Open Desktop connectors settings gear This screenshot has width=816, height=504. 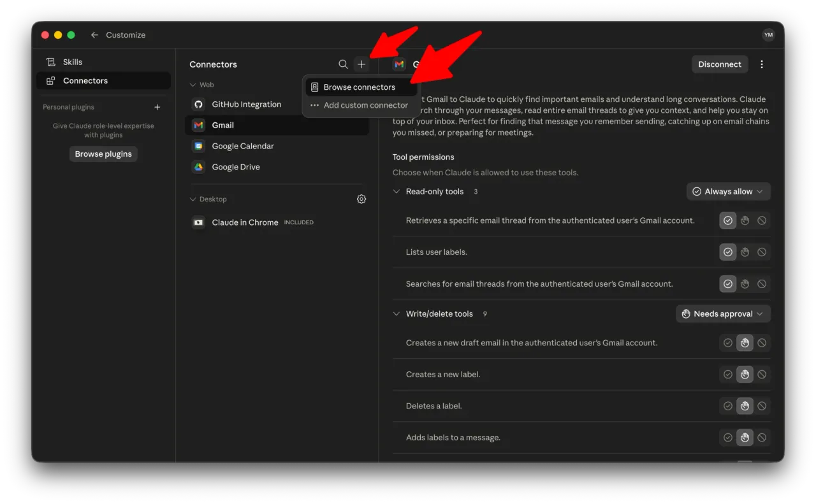361,199
